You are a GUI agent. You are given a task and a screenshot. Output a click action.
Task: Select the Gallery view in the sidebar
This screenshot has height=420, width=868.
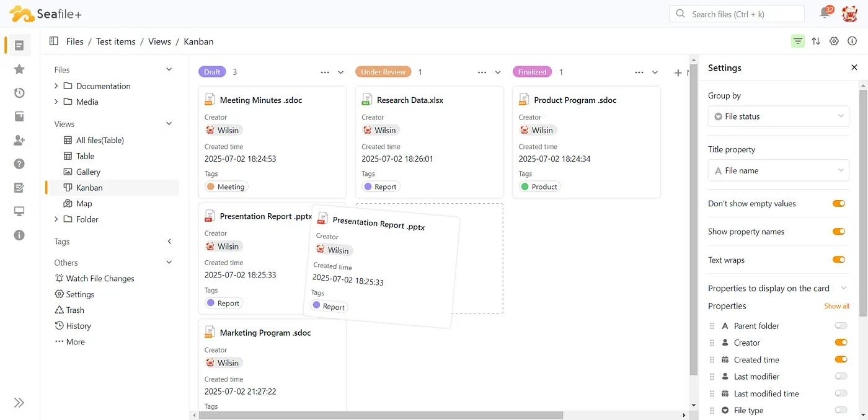coord(88,172)
